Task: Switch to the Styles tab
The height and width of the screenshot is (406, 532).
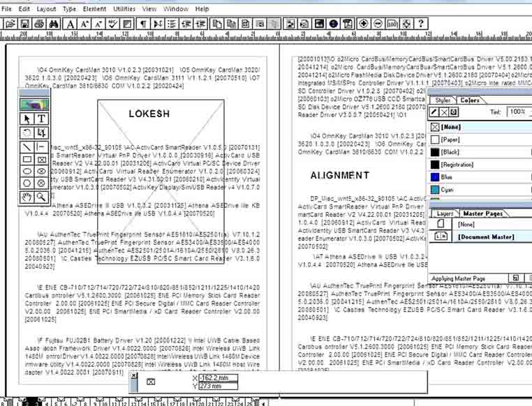Action: pos(443,100)
